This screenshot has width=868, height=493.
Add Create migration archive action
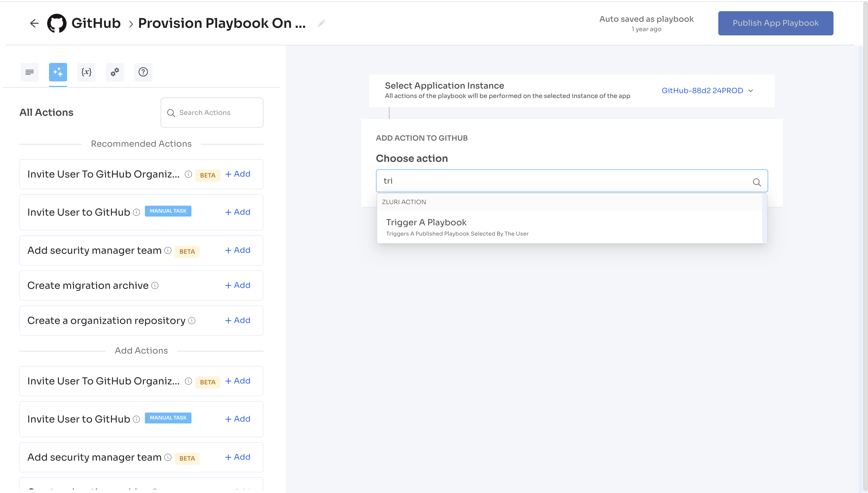(238, 286)
